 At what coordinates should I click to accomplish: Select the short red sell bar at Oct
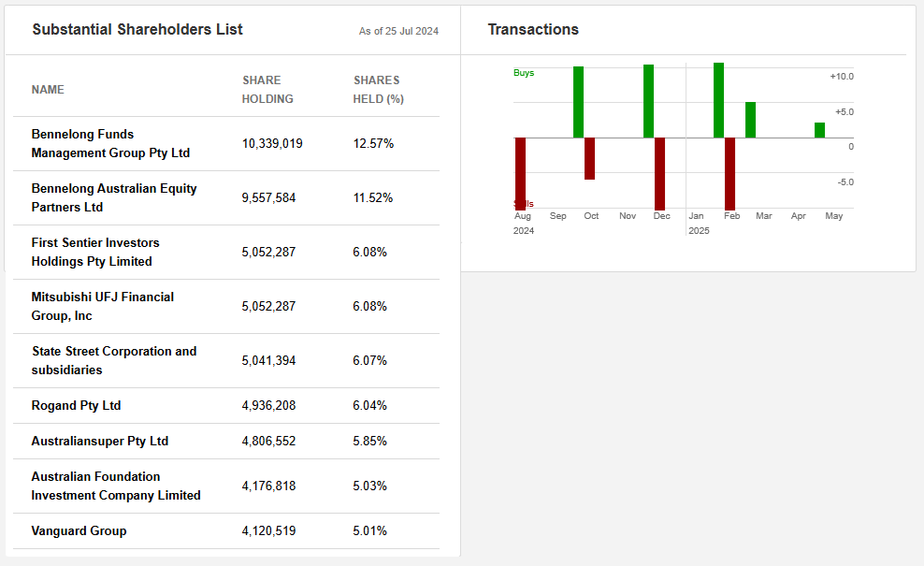(x=589, y=158)
